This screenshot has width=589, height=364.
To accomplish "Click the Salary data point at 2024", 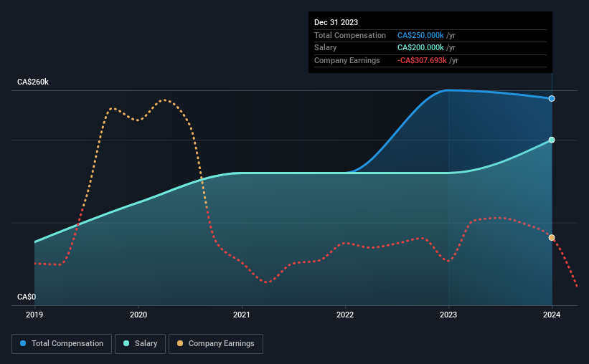I will (552, 140).
